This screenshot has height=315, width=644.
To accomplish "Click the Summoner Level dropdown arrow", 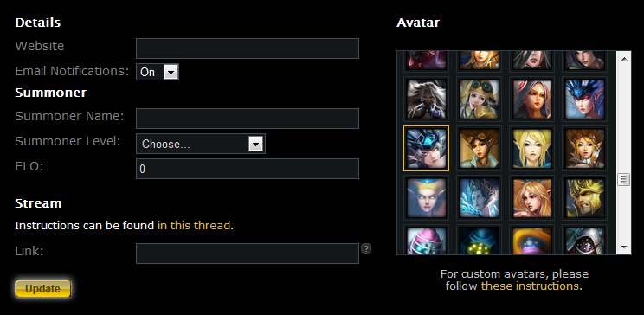I will point(255,144).
